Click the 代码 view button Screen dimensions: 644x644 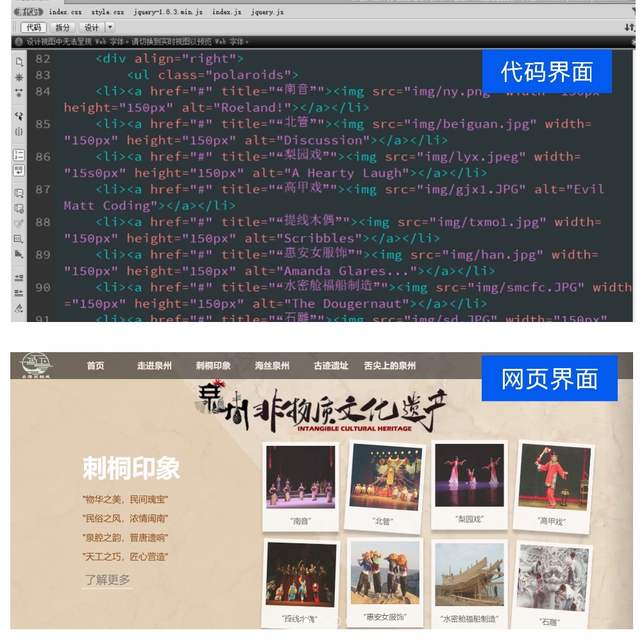pyautogui.click(x=33, y=28)
